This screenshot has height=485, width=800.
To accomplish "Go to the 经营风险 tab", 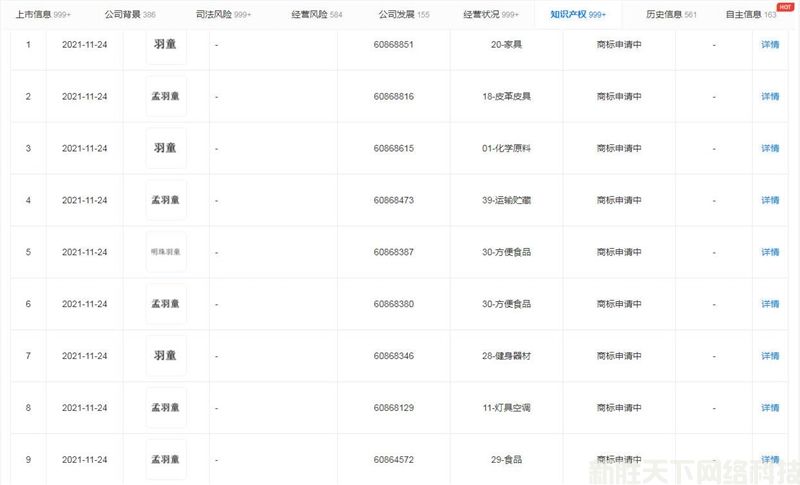I will click(316, 15).
